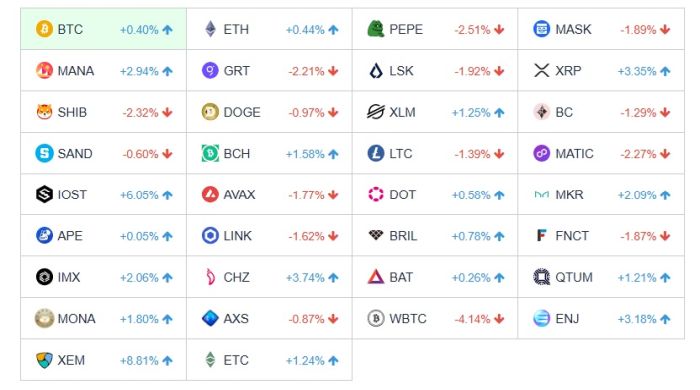Click the Shiba Inu SHIB icon
Image resolution: width=700 pixels, height=390 pixels.
(44, 112)
